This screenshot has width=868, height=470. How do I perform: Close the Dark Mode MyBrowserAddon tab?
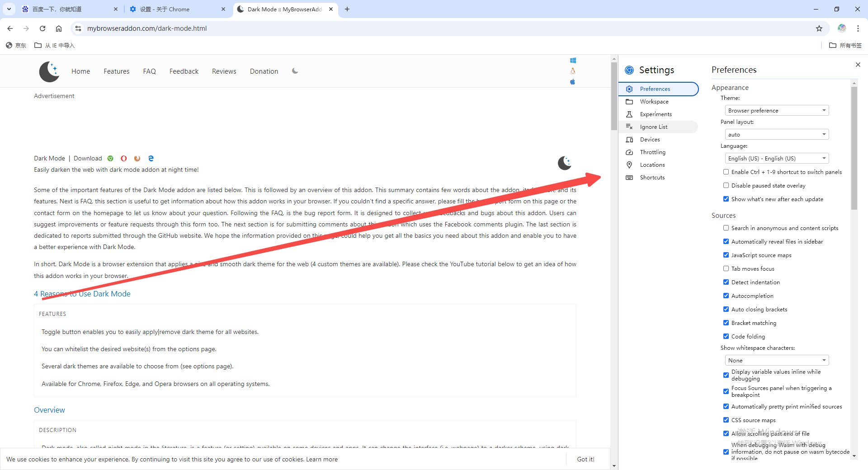click(x=331, y=9)
